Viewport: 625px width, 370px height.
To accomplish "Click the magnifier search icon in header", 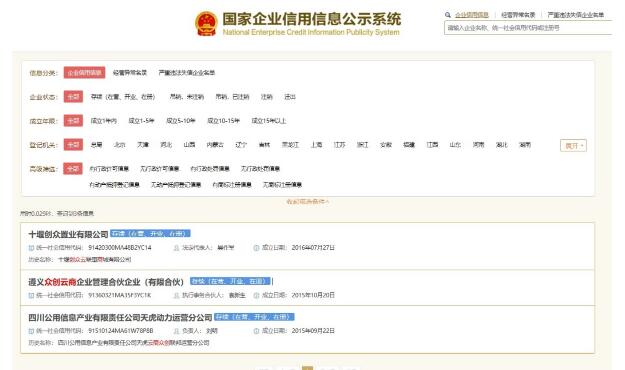I will click(448, 15).
